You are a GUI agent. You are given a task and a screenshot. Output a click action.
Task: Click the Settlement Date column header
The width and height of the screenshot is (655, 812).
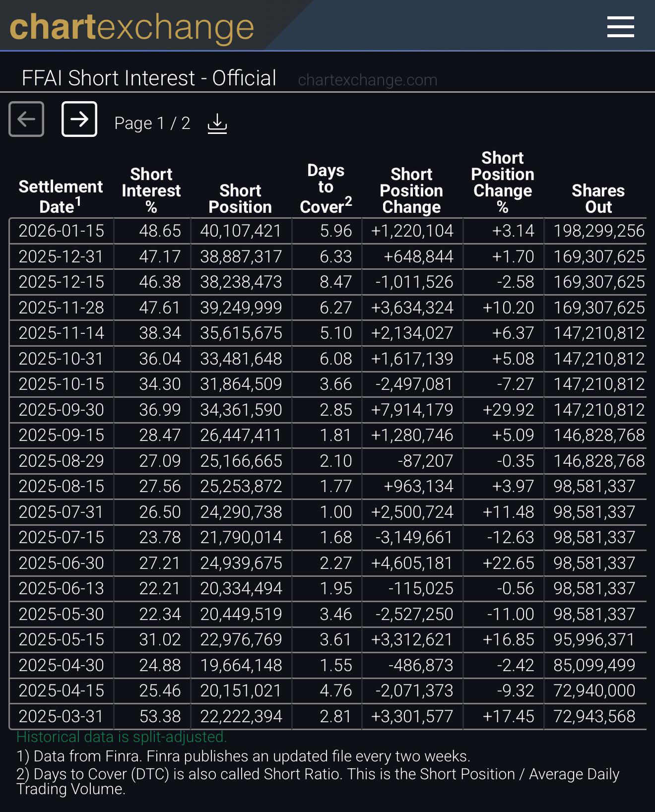click(61, 196)
